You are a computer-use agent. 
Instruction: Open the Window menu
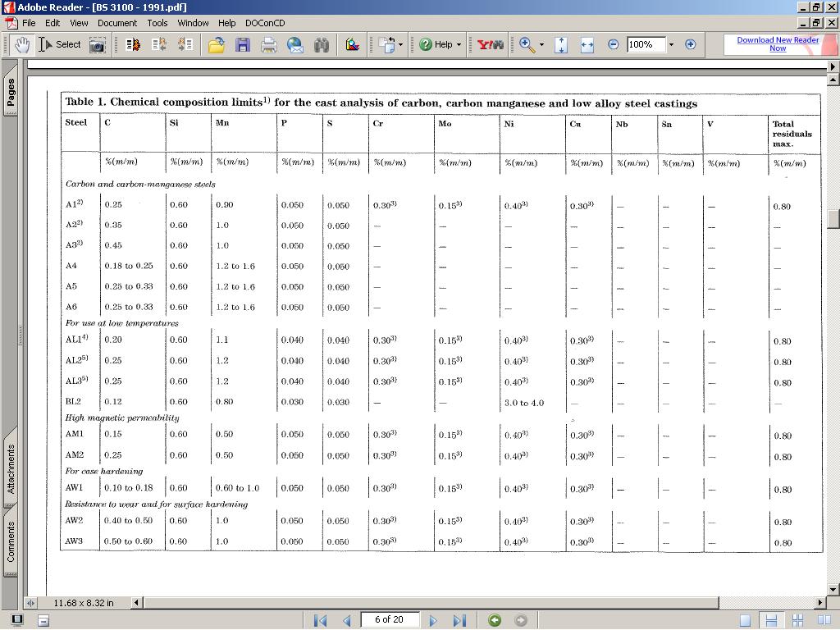[193, 23]
